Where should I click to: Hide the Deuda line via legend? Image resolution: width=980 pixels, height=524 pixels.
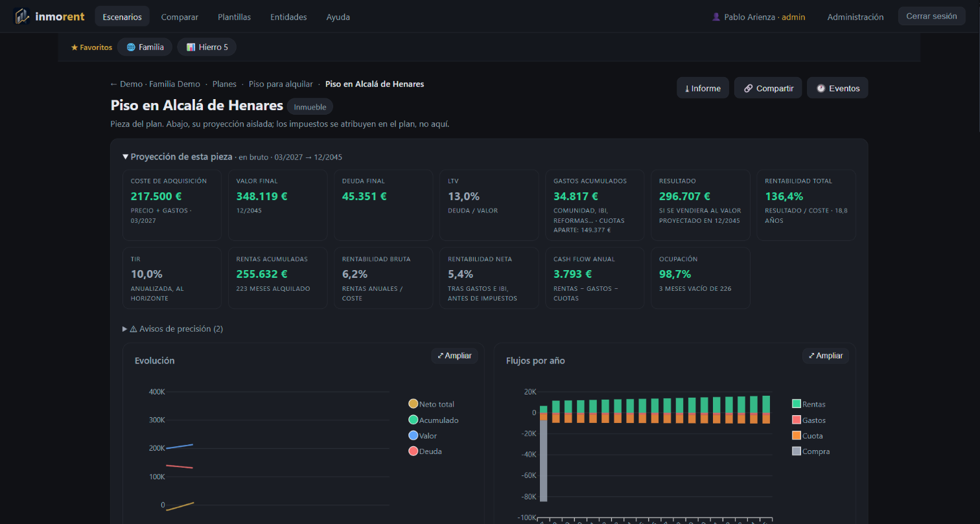(425, 451)
